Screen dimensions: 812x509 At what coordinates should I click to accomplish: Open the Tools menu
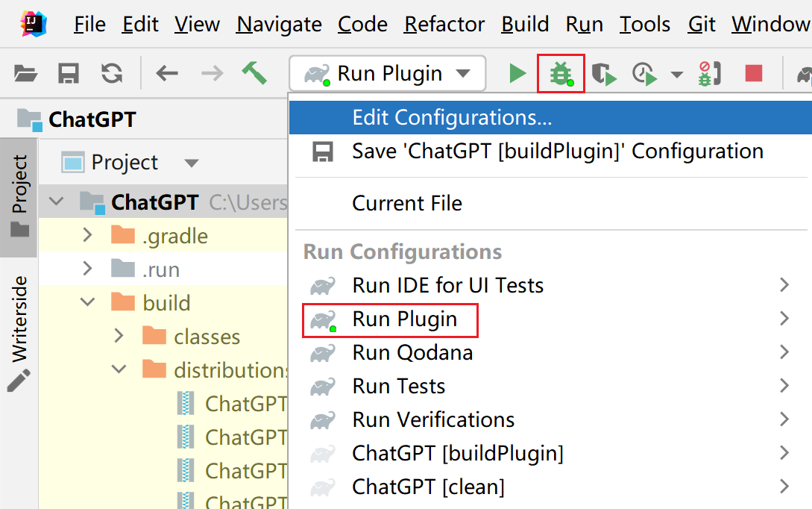(645, 25)
